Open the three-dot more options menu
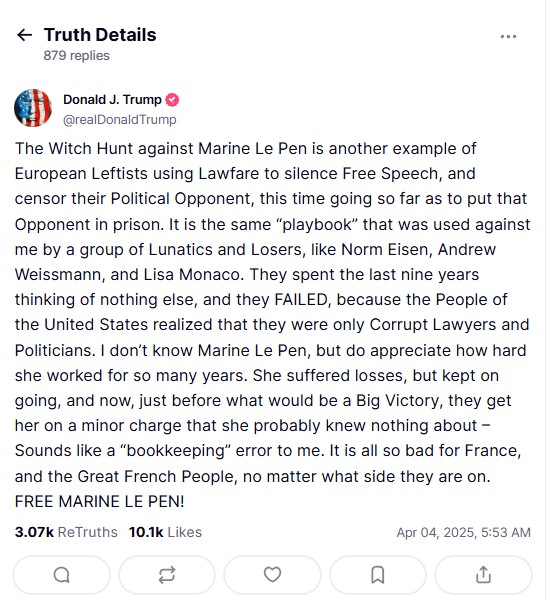 point(508,36)
